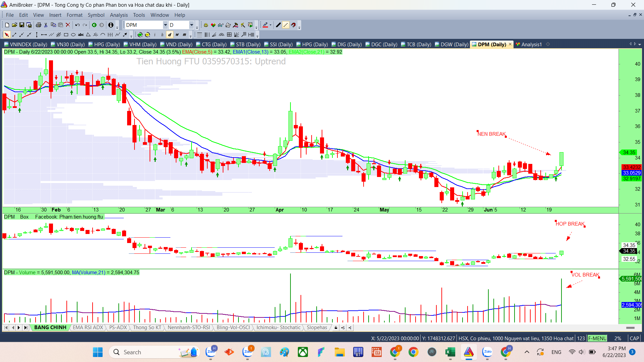Screen dimensions: 644x362
Task: Select the text abc tool
Action: (x=81, y=35)
